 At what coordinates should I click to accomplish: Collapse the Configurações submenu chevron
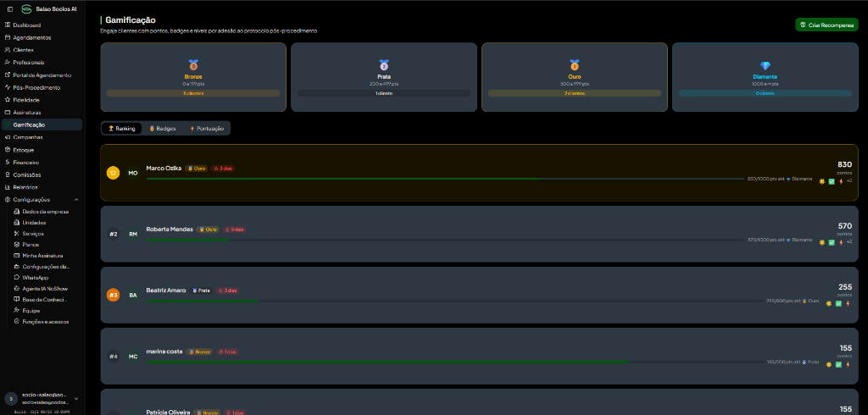(x=76, y=200)
